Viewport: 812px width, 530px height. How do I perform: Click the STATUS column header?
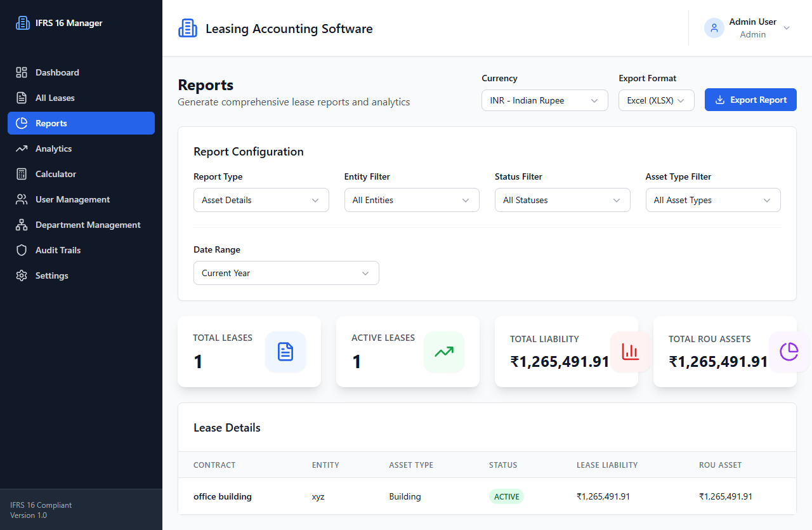503,465
